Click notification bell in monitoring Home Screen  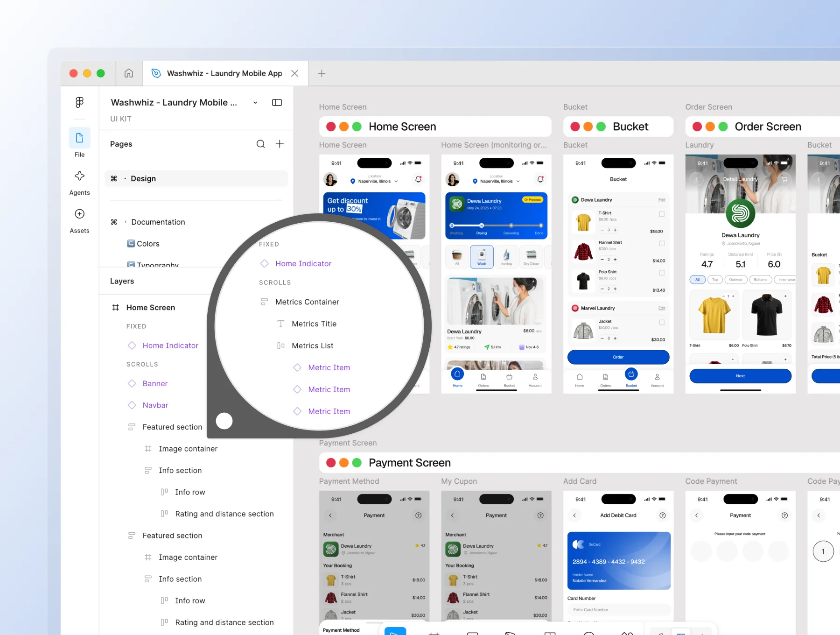click(x=540, y=179)
